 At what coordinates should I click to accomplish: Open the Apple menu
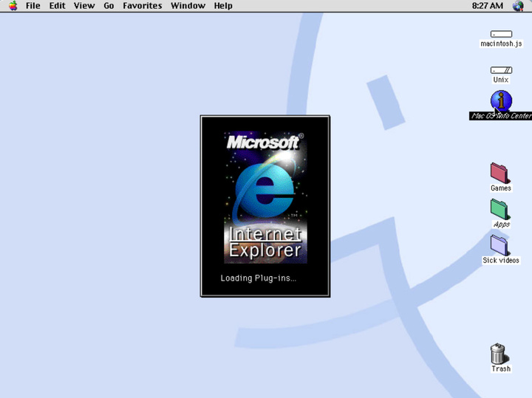tap(13, 6)
